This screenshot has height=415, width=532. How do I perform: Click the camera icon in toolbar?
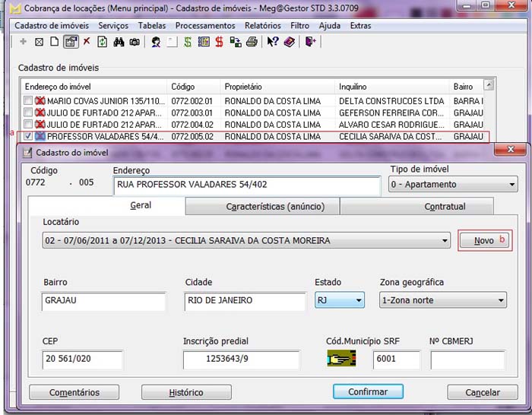pyautogui.click(x=135, y=42)
